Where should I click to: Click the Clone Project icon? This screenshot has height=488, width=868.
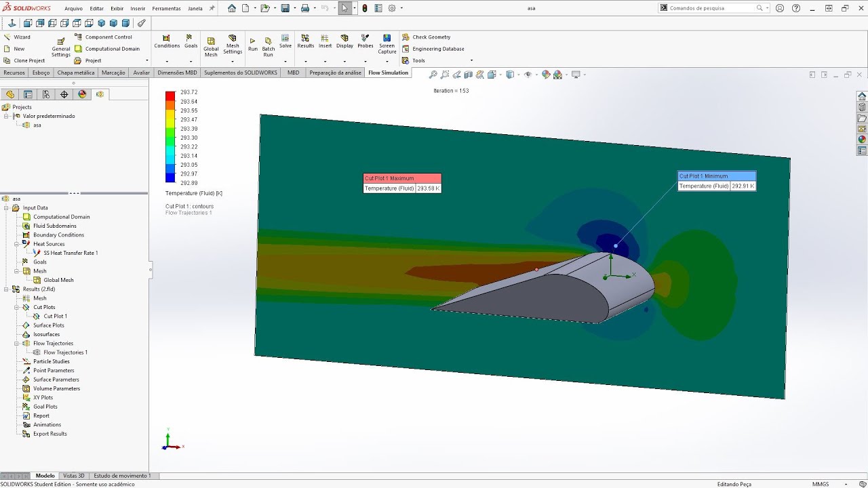click(7, 60)
